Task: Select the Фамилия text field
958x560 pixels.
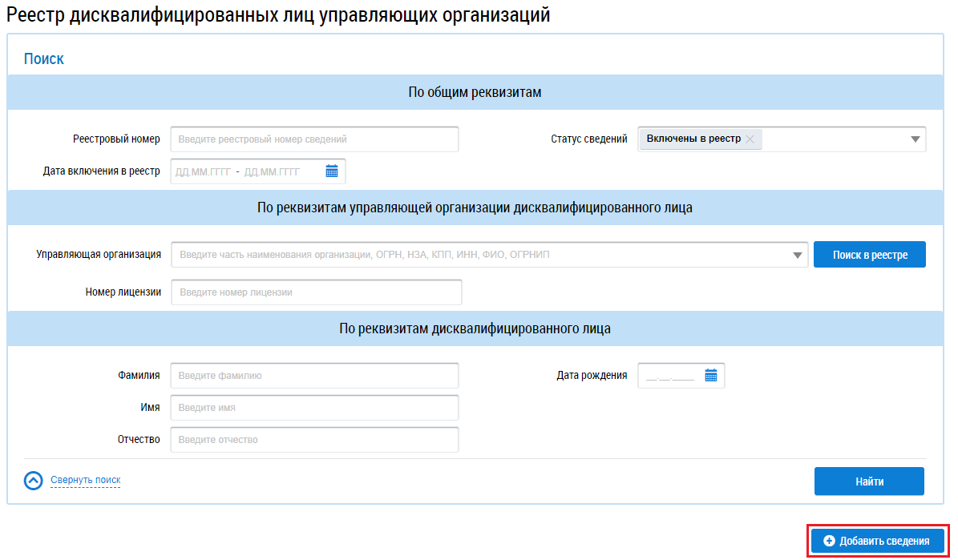Action: click(314, 376)
